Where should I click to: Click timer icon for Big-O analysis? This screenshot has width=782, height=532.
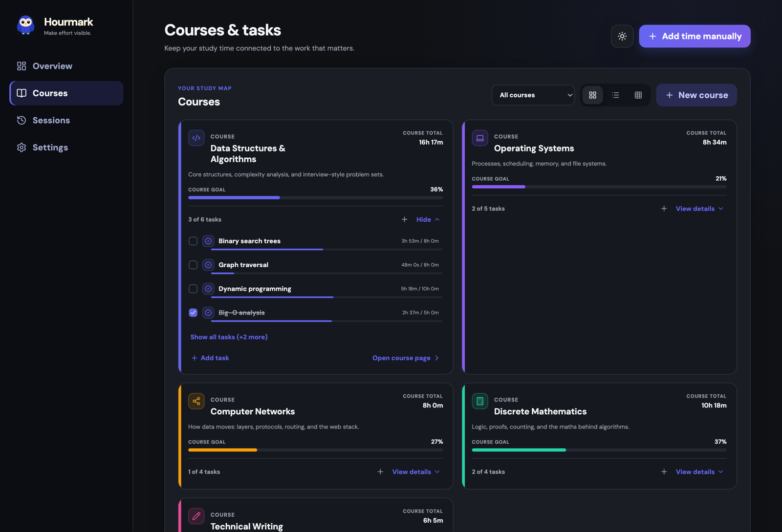click(x=208, y=313)
